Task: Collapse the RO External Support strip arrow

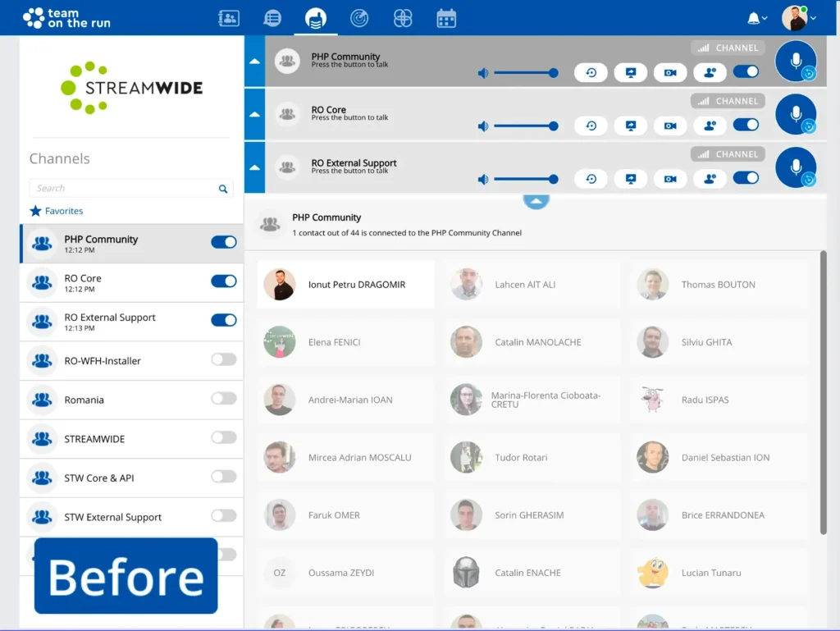Action: 254,167
